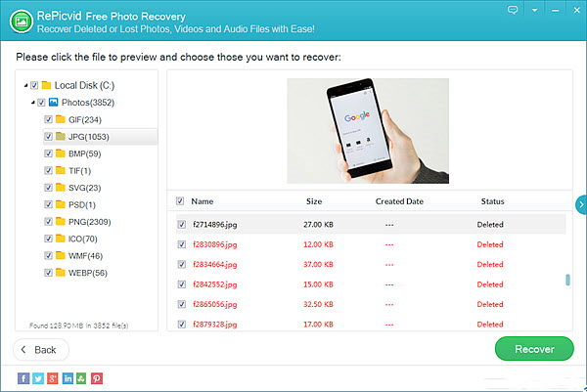The image size is (587, 392).
Task: Collapse the Local Disk (C:) tree node
Action: 25,86
